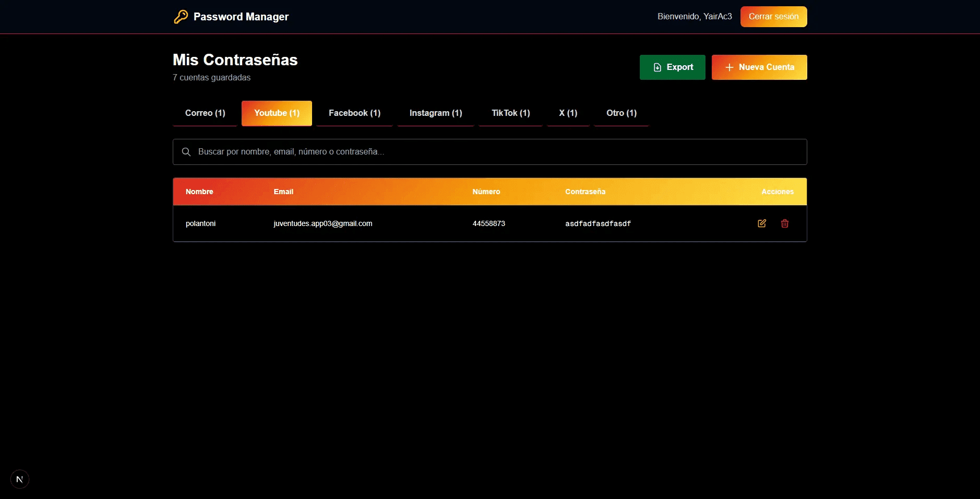Delete the polantoni account with trash icon
Image resolution: width=980 pixels, height=499 pixels.
[784, 223]
